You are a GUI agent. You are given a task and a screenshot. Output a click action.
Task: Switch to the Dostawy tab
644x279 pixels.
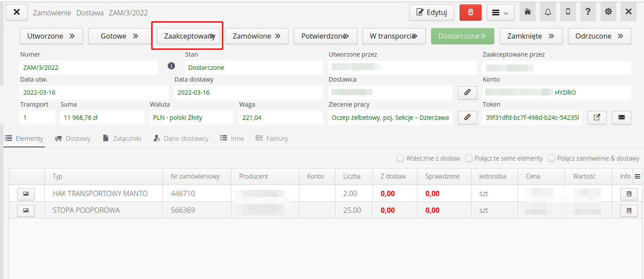72,138
